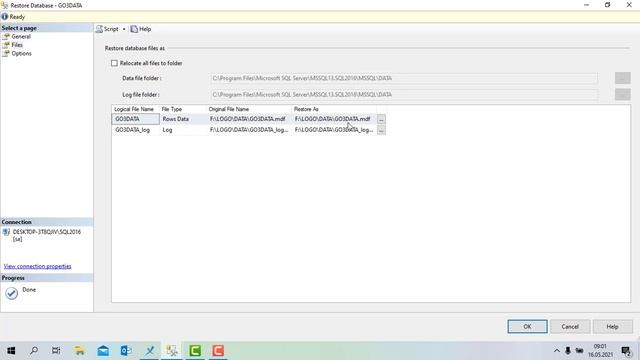The image size is (640, 360).
Task: Click the Restore Database window title icon
Action: pyautogui.click(x=4, y=5)
